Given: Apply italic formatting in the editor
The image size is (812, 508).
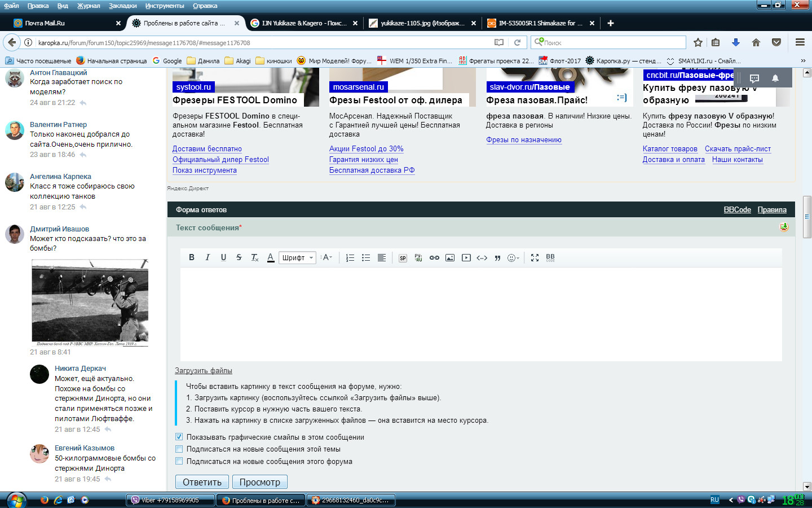Looking at the screenshot, I should [x=208, y=257].
